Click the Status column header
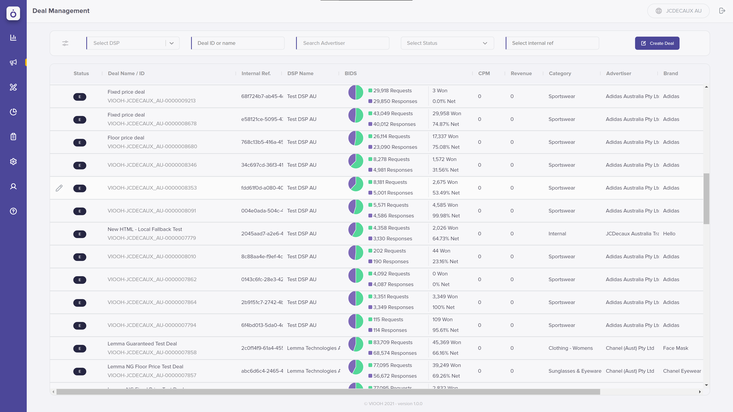The image size is (733, 412). 81,73
